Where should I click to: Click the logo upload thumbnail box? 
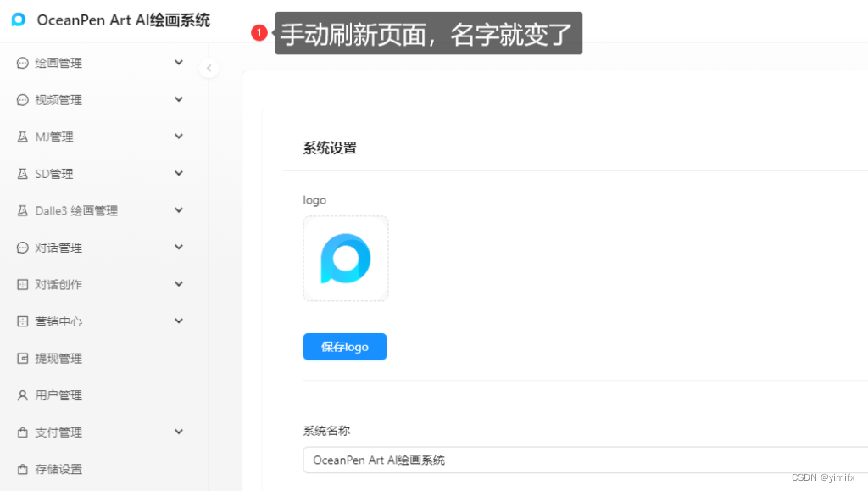(346, 259)
